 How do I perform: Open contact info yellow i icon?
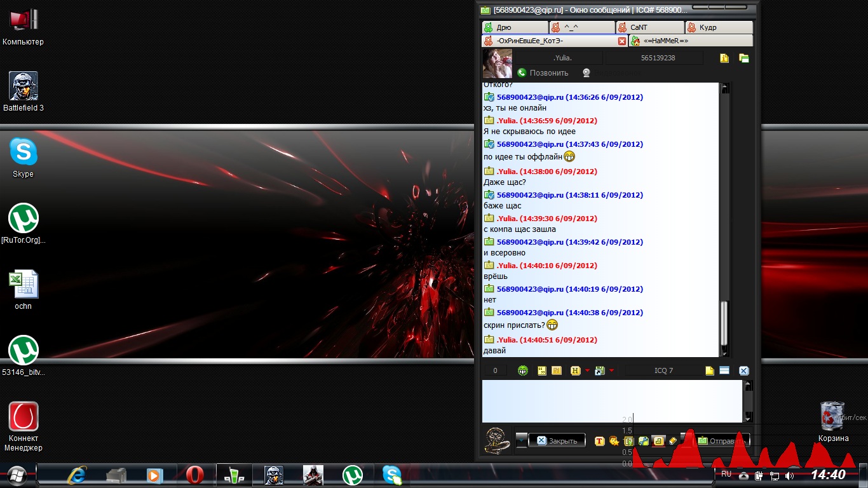click(724, 58)
